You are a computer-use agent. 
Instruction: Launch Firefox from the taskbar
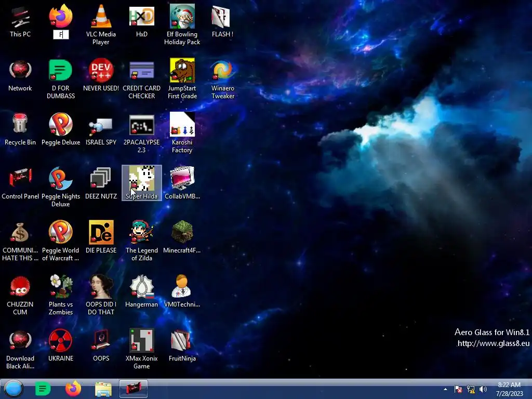tap(73, 389)
